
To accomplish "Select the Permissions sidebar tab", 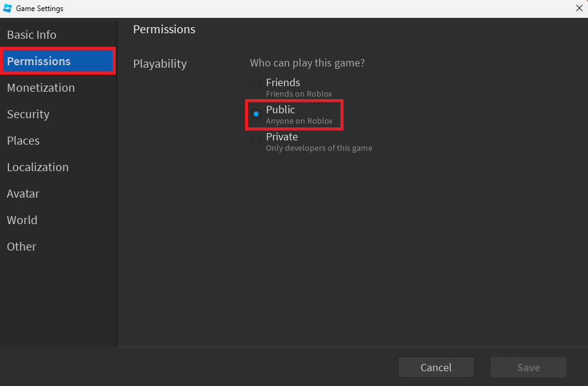I will click(x=39, y=62).
